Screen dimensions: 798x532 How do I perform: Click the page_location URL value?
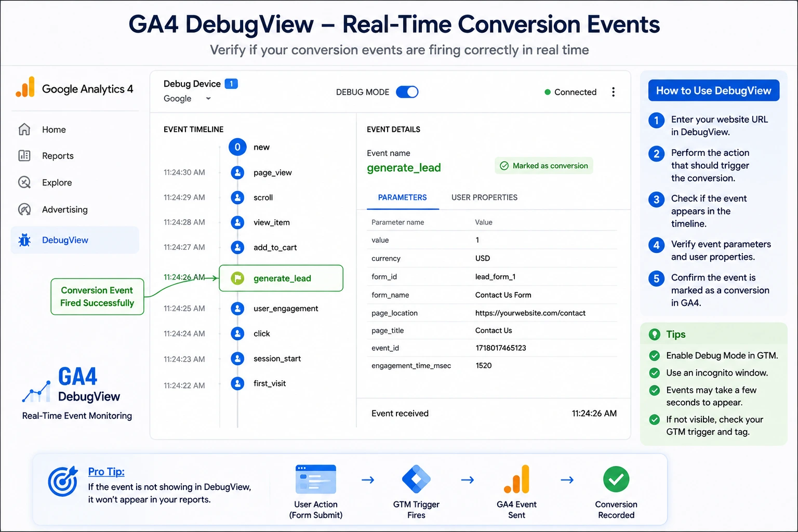click(530, 313)
